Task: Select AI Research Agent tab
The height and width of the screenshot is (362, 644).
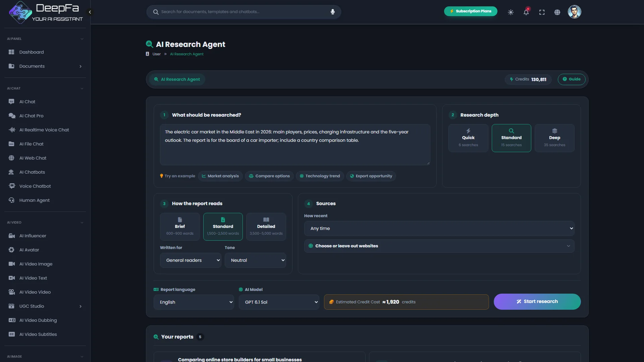Action: 177,79
